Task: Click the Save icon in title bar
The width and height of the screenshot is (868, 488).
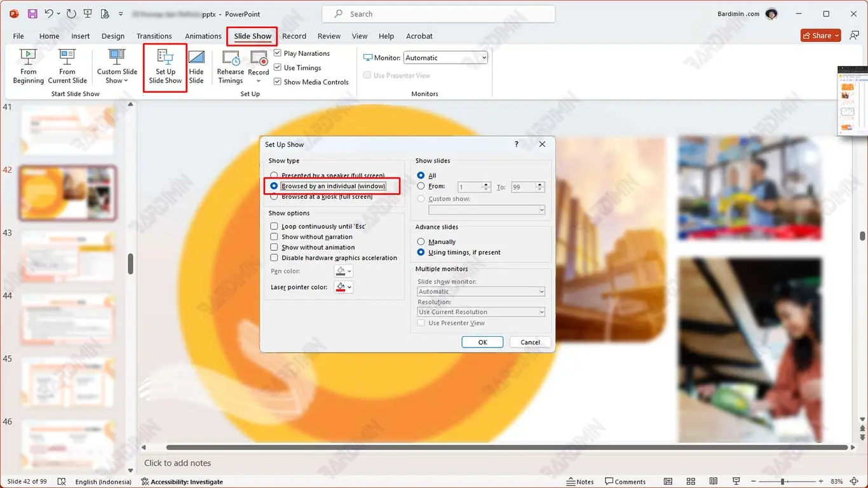Action: [32, 14]
